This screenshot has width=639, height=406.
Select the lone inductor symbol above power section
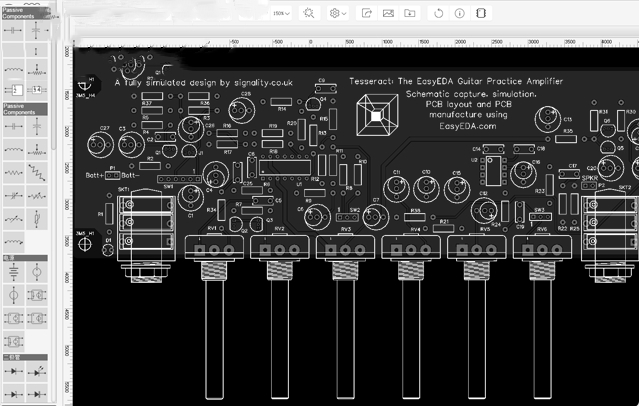coord(13,242)
